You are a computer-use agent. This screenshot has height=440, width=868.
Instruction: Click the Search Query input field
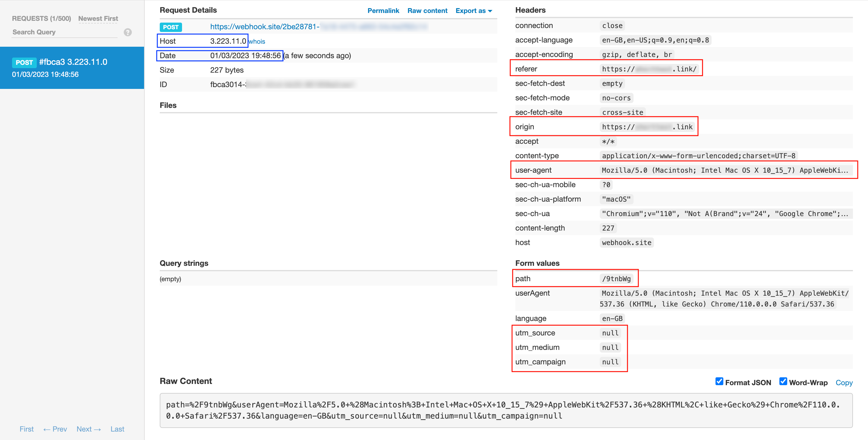tap(64, 32)
